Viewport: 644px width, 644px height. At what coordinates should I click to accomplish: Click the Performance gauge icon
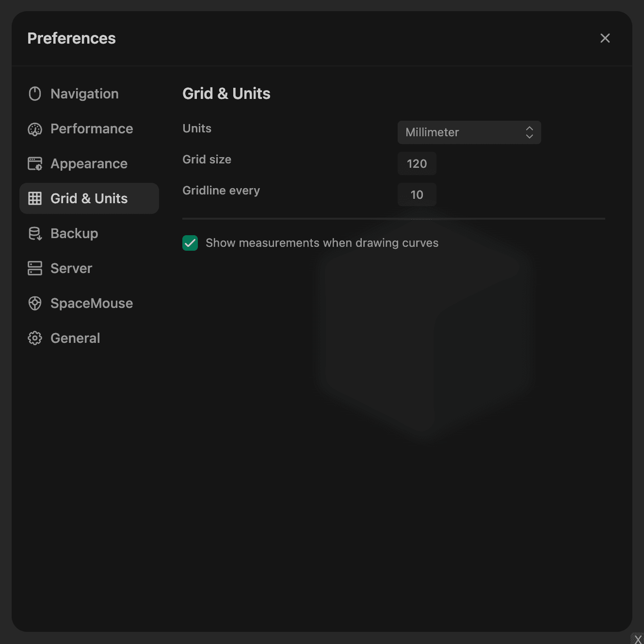coord(35,129)
